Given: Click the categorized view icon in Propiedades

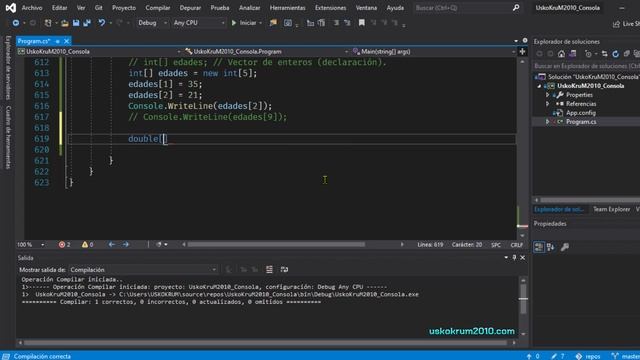Looking at the screenshot, I should 539,247.
